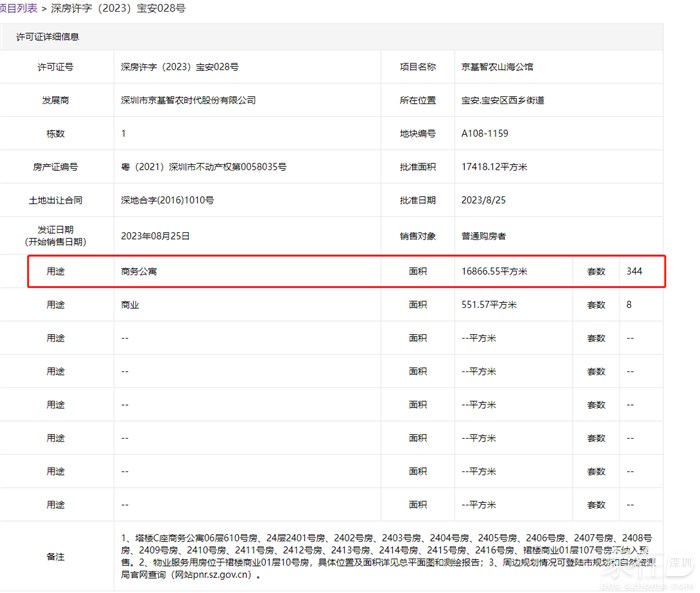Image resolution: width=700 pixels, height=593 pixels.
Task: Select area value 551.57平方米
Action: 490,304
